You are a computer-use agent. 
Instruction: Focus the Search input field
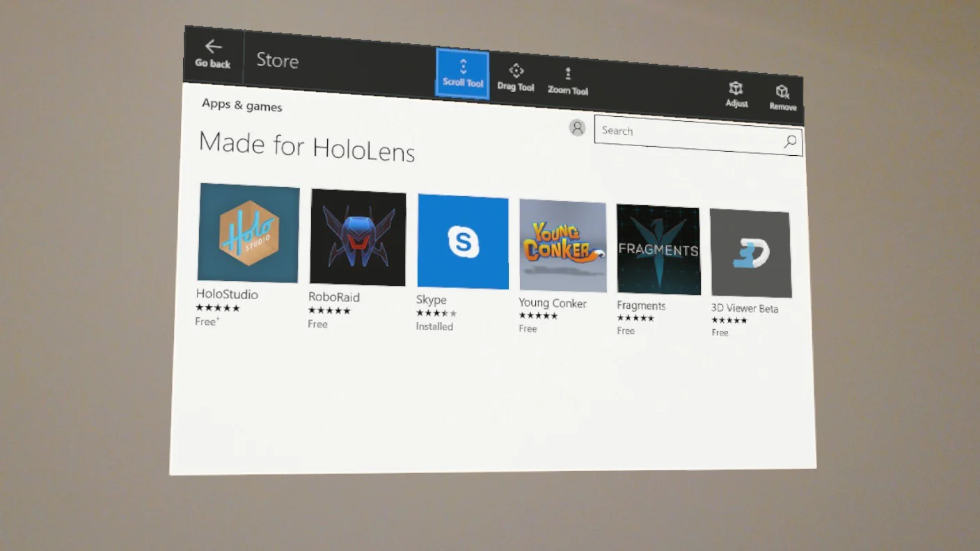(698, 136)
